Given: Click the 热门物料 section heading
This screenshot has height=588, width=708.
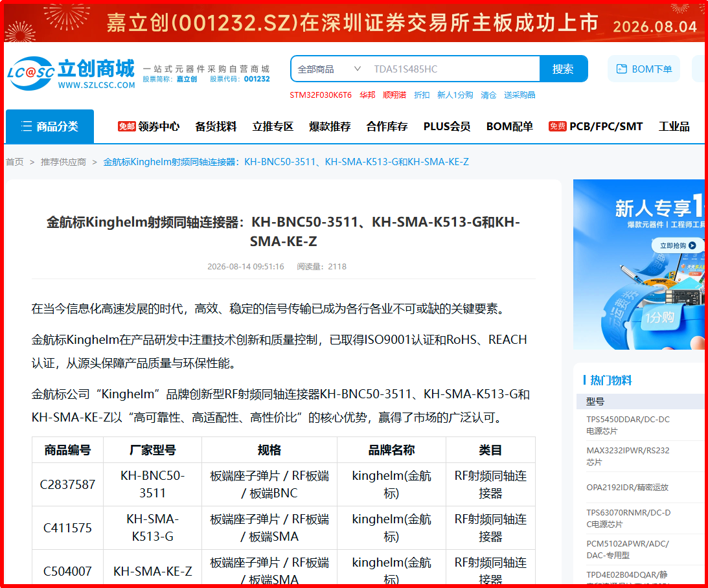Looking at the screenshot, I should (x=610, y=380).
